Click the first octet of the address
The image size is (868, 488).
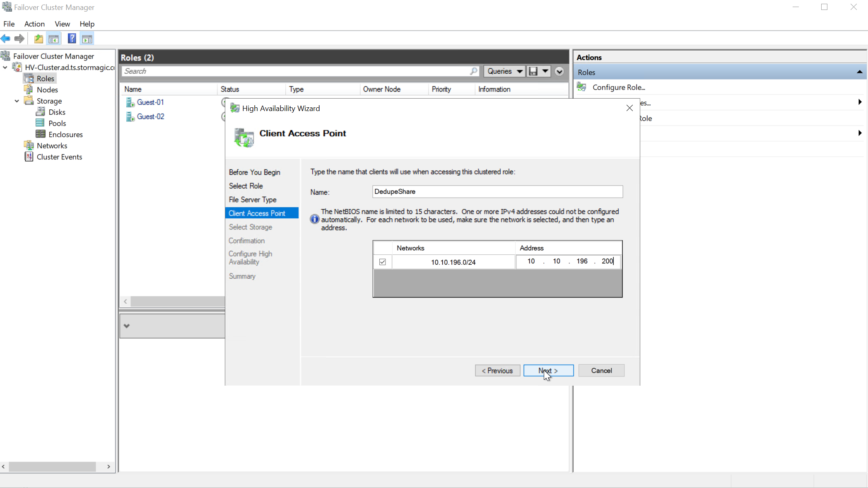531,261
